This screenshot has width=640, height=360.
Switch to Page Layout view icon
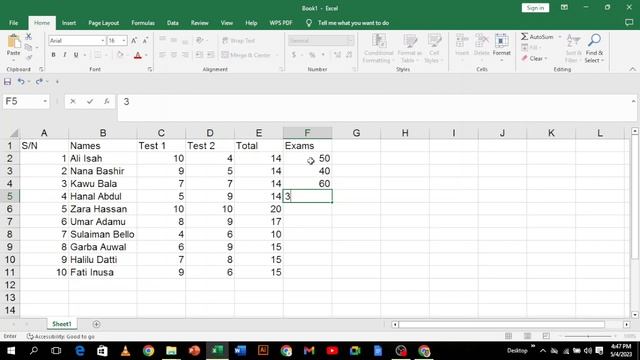click(527, 336)
